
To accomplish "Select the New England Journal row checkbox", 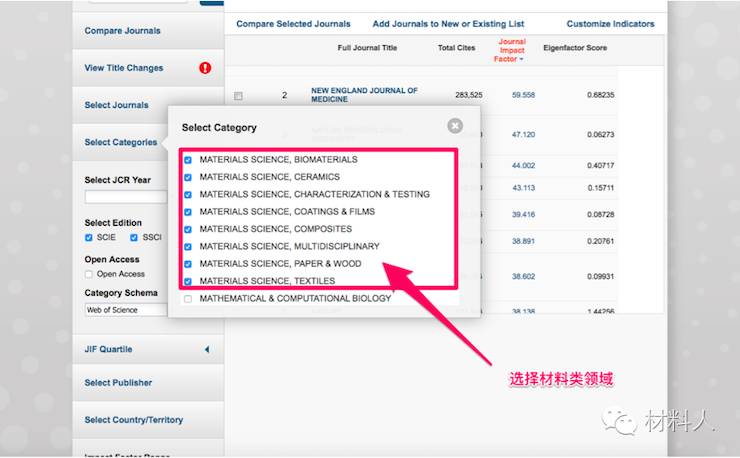I will tap(238, 96).
